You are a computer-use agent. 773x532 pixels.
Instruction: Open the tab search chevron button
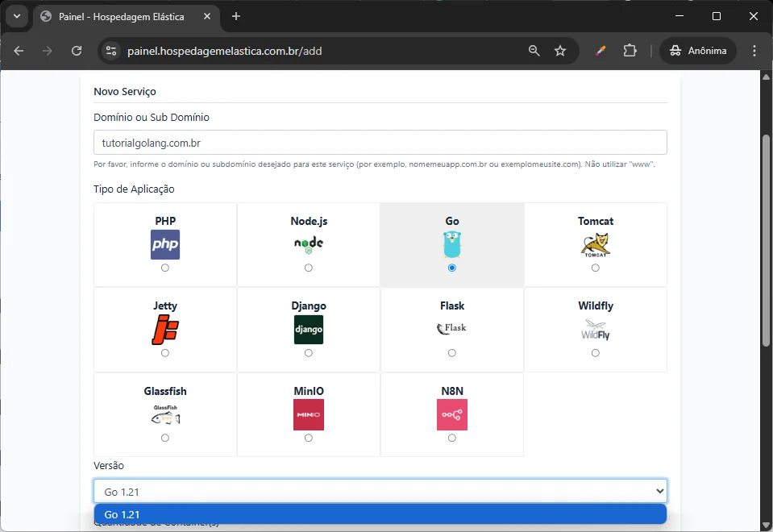pos(17,16)
